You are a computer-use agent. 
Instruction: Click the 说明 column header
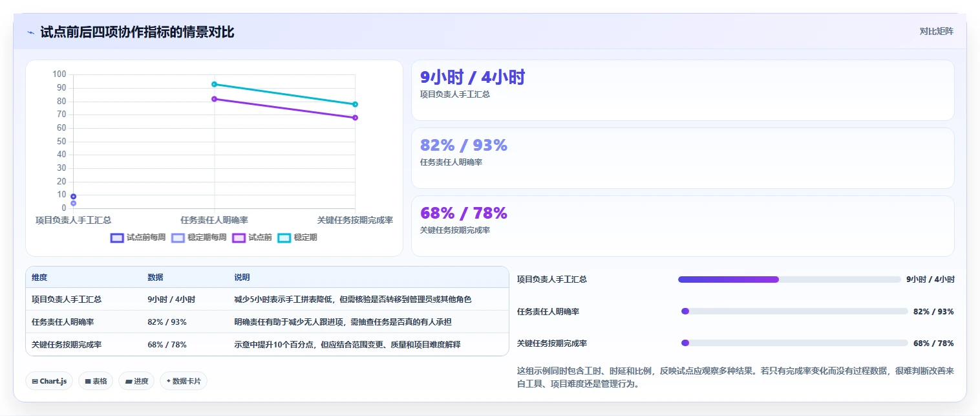(x=242, y=278)
